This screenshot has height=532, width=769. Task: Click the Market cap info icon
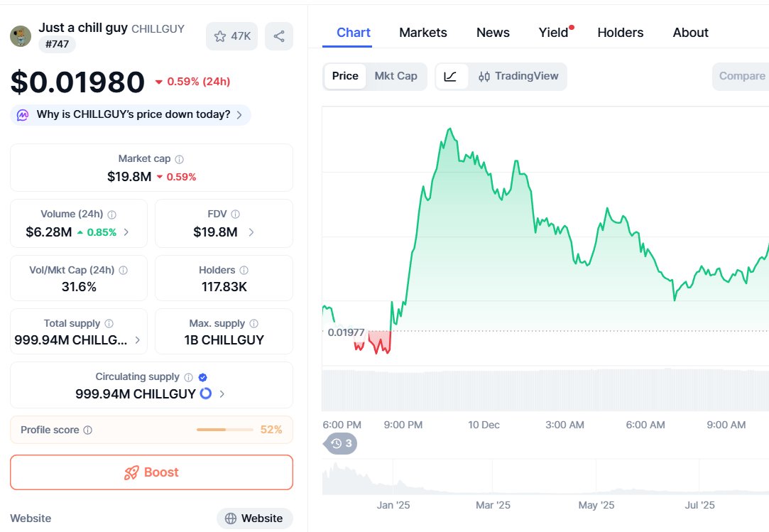pyautogui.click(x=180, y=160)
